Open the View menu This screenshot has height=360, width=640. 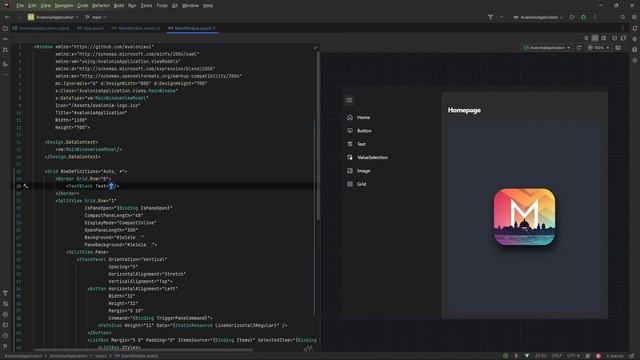[x=46, y=6]
